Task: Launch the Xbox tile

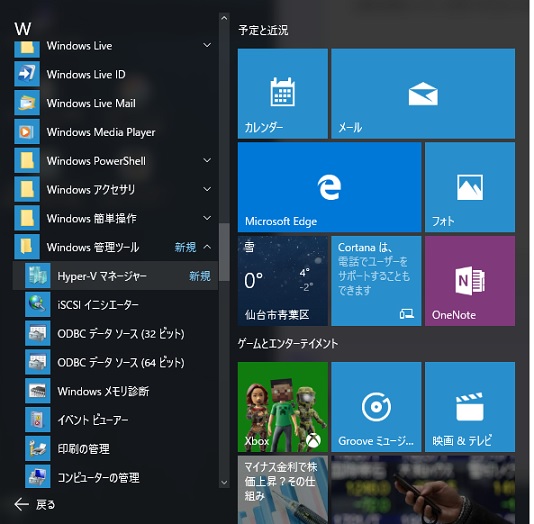Action: pyautogui.click(x=283, y=407)
